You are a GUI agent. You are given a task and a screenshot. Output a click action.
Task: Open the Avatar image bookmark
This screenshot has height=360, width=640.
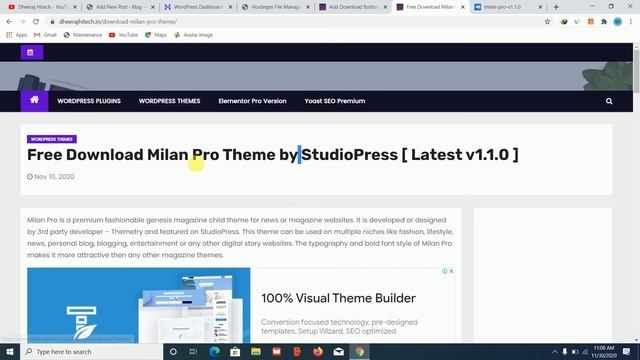(193, 35)
